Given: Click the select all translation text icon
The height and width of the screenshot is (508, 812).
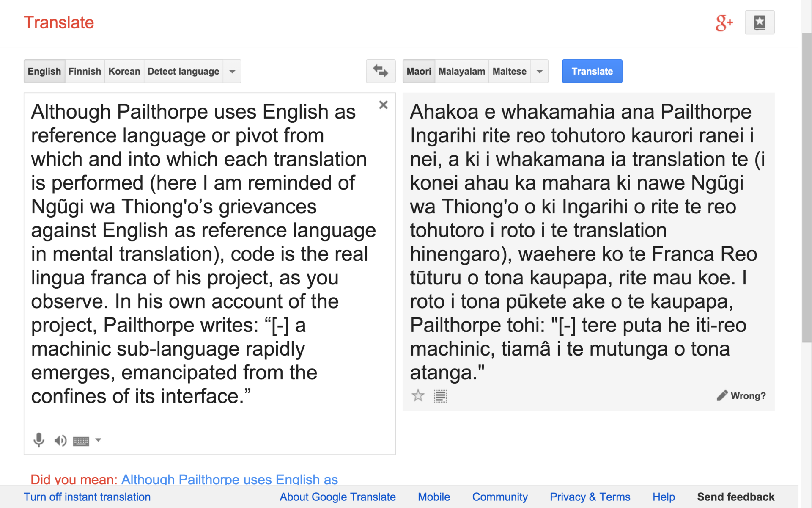Looking at the screenshot, I should (440, 396).
